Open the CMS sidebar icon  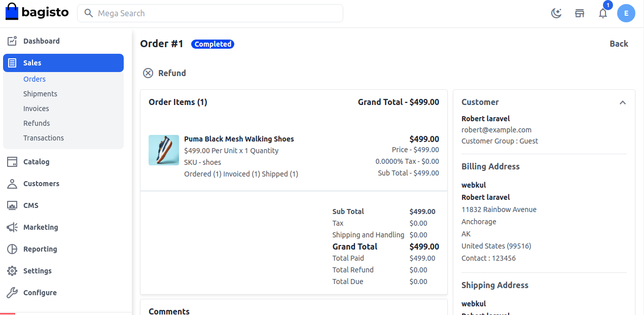tap(12, 205)
